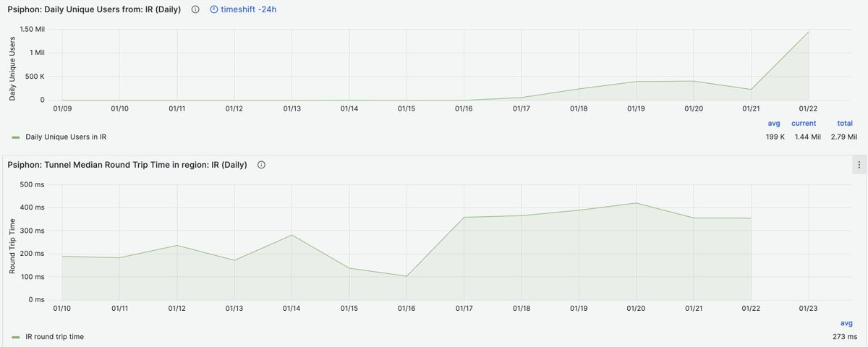
Task: Sort legend by the avg column header
Action: pos(773,124)
